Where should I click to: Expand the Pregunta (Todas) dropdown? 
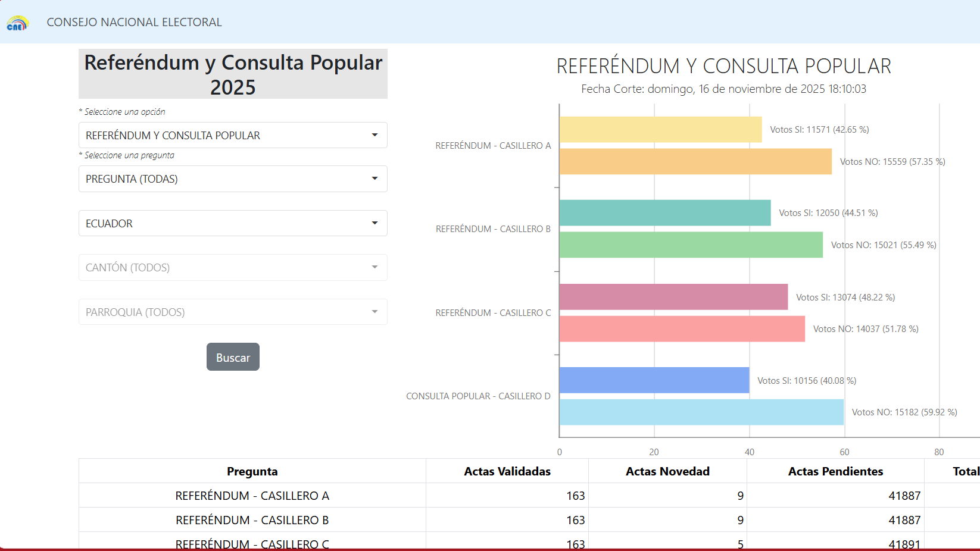click(x=233, y=179)
